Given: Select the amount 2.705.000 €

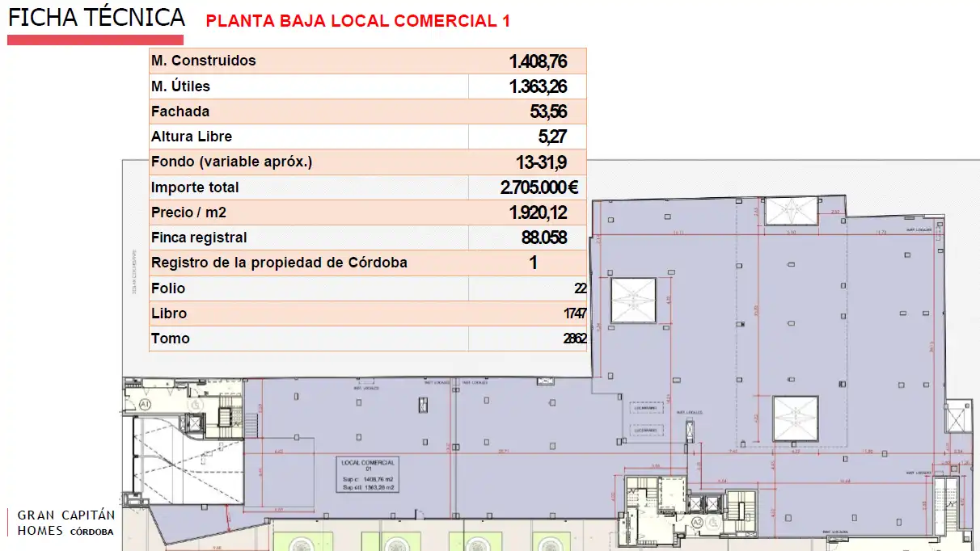Looking at the screenshot, I should tap(539, 187).
